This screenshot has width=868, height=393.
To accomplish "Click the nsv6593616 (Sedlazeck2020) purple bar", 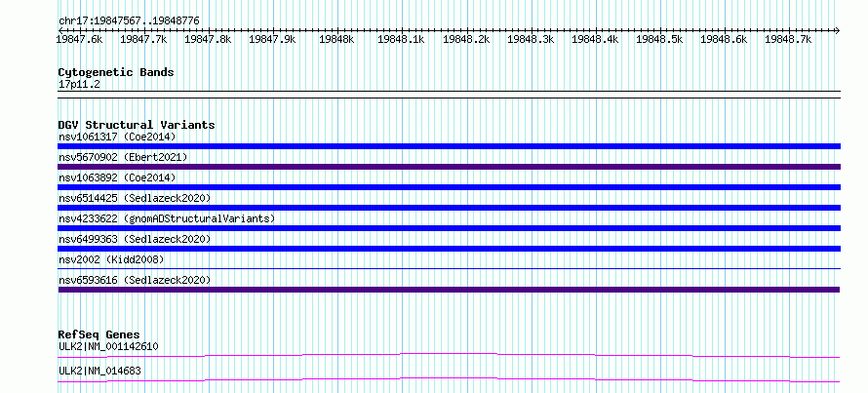I will click(x=449, y=290).
